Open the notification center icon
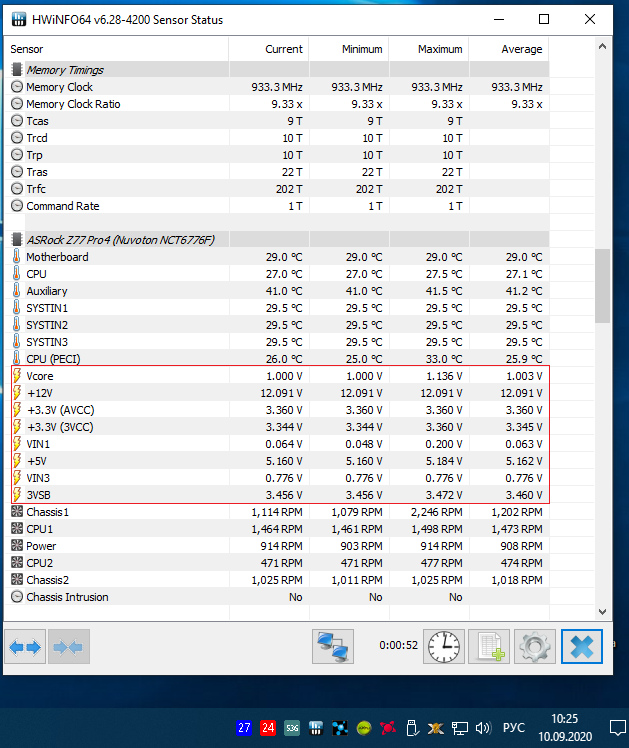Image resolution: width=629 pixels, height=748 pixels. 618,728
